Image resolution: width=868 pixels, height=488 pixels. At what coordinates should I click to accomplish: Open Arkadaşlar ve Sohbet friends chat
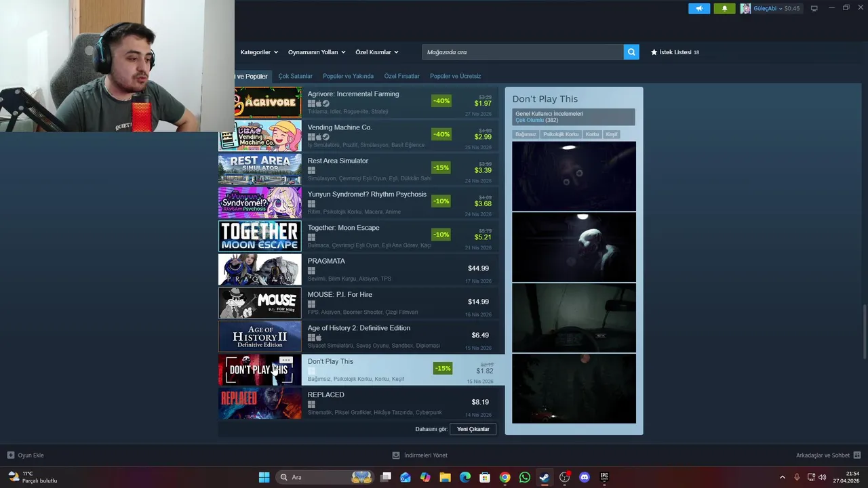(x=828, y=455)
